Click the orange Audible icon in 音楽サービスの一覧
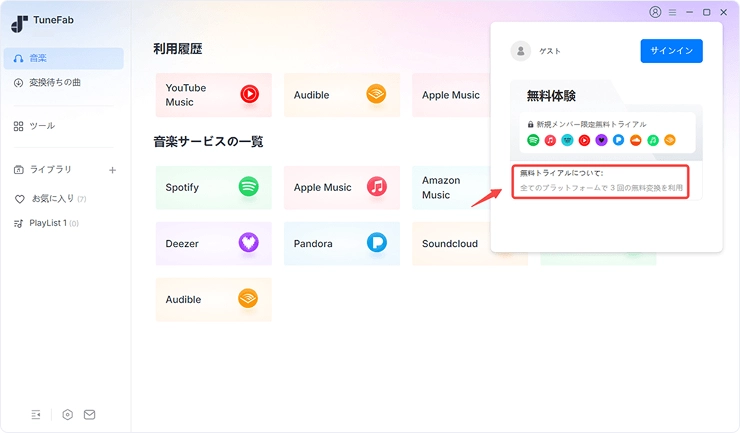 click(x=248, y=298)
